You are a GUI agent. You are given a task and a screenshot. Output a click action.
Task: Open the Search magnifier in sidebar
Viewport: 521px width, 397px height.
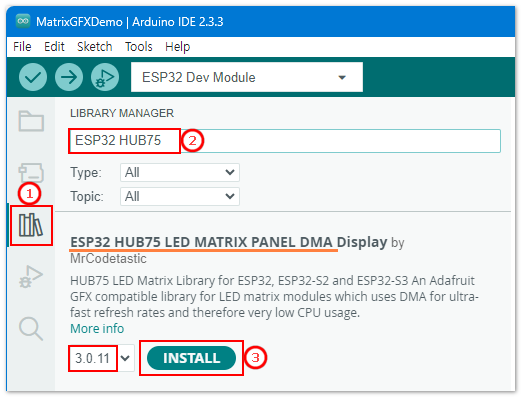(31, 329)
